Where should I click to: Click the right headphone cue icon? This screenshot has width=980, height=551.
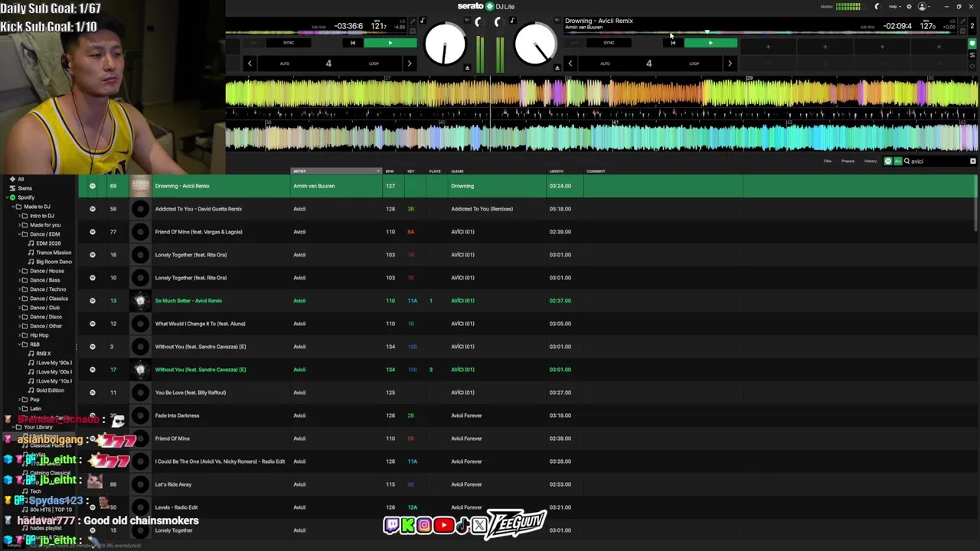click(x=498, y=22)
